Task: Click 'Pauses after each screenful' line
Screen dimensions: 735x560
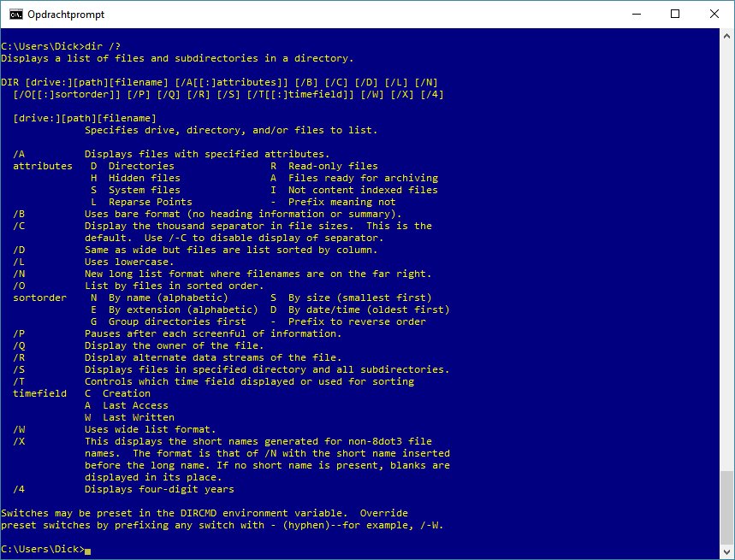Action: 213,333
